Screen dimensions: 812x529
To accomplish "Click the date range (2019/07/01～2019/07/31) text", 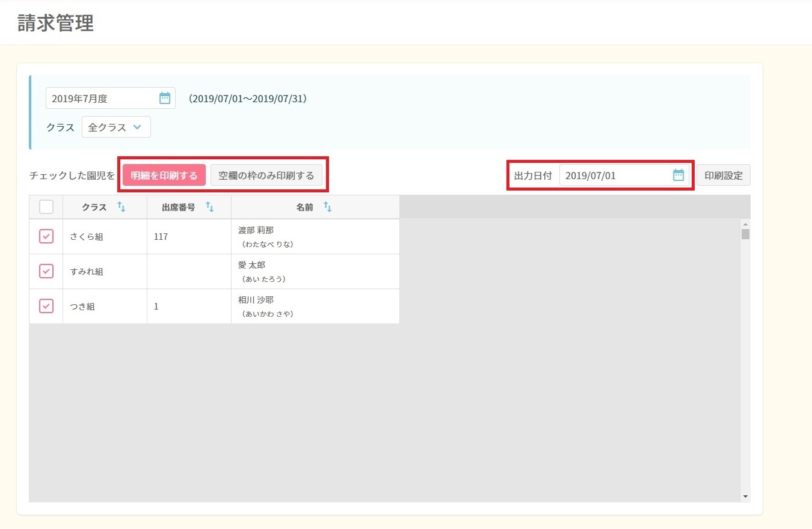I will pos(247,98).
